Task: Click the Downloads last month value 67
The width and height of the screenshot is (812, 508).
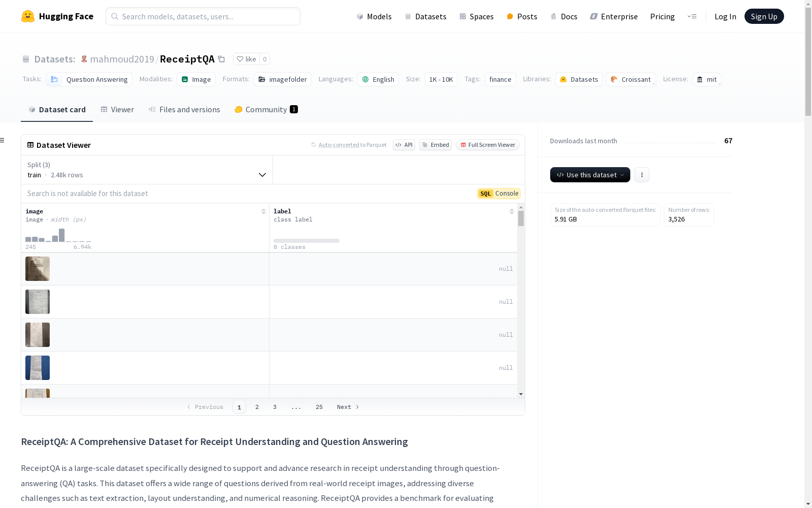Action: point(728,141)
